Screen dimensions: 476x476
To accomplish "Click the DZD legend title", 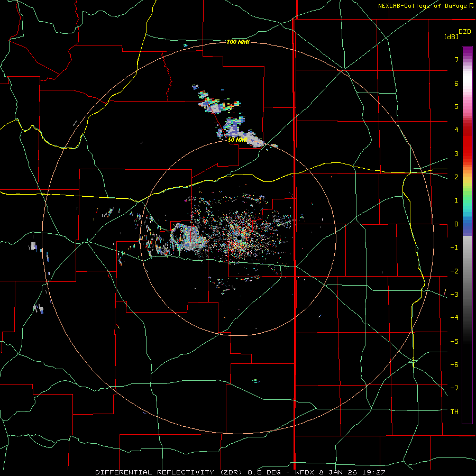I will 465,32.
